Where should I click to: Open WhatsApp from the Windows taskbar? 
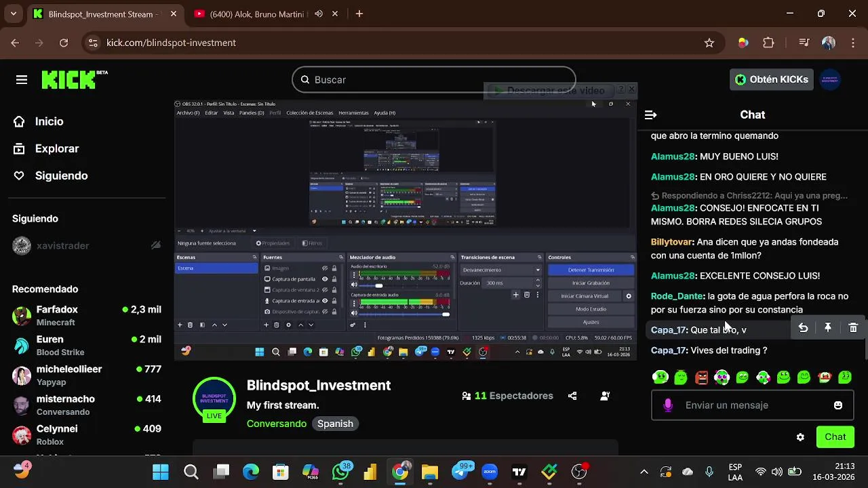[341, 472]
